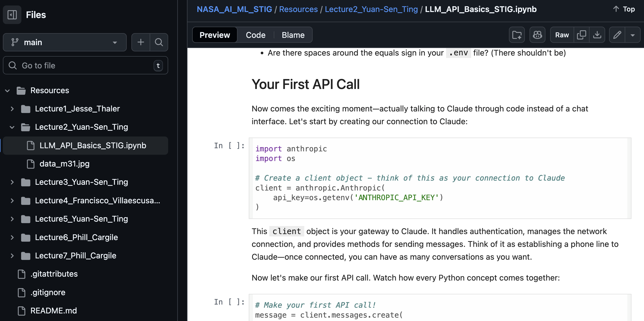Click the open in workspace folder icon
644x321 pixels.
[x=517, y=35]
